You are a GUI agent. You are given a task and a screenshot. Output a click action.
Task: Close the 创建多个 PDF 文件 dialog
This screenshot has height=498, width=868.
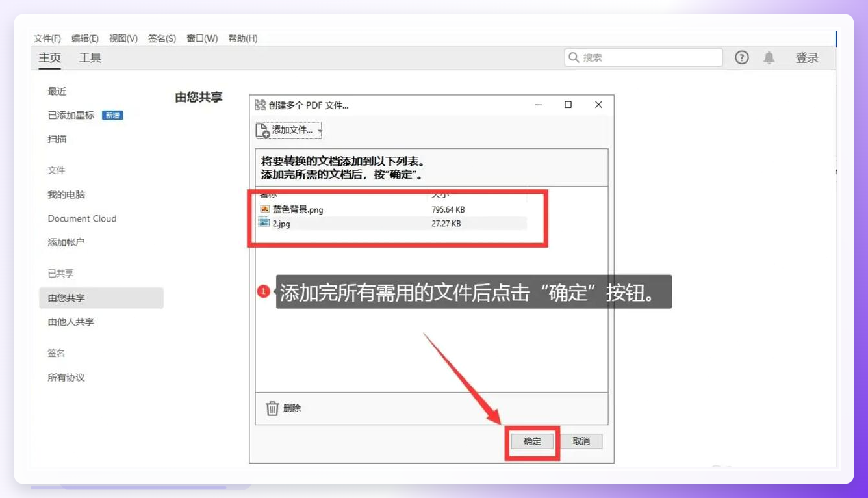[x=598, y=105]
